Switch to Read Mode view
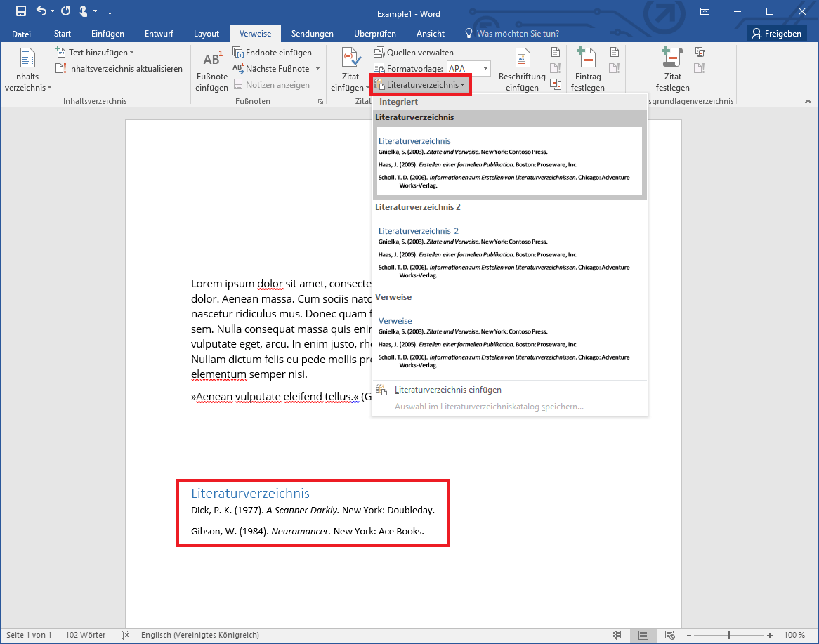This screenshot has width=819, height=644. click(x=616, y=635)
